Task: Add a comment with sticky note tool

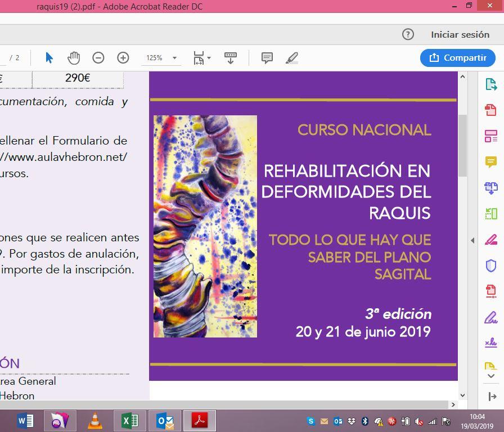Action: click(x=267, y=58)
